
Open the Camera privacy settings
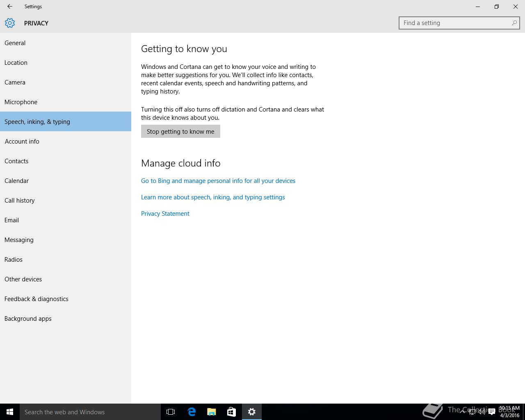[66, 82]
